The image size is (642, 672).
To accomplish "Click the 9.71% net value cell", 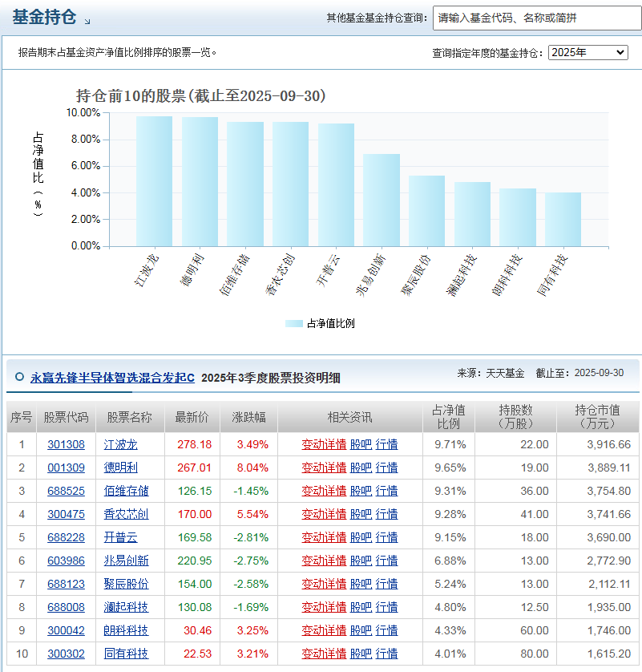I will pyautogui.click(x=450, y=444).
